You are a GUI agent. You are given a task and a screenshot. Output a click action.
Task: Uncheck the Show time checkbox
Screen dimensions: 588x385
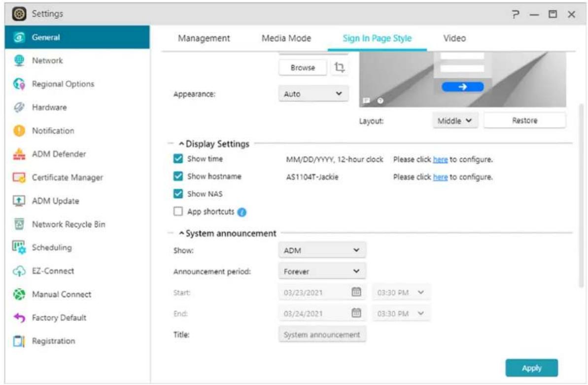click(x=178, y=159)
